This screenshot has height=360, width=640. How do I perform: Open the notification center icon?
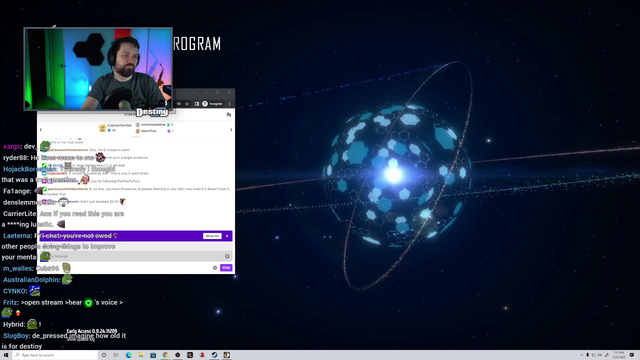632,355
